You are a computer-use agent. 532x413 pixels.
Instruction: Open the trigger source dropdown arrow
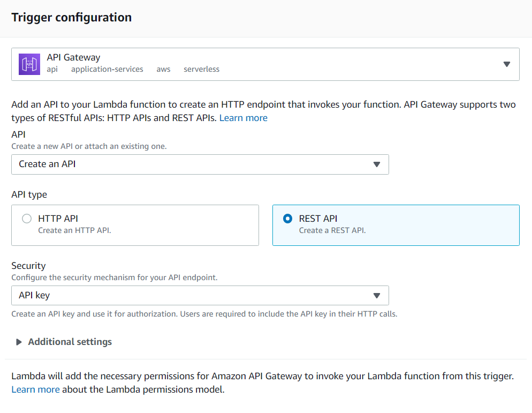point(507,64)
